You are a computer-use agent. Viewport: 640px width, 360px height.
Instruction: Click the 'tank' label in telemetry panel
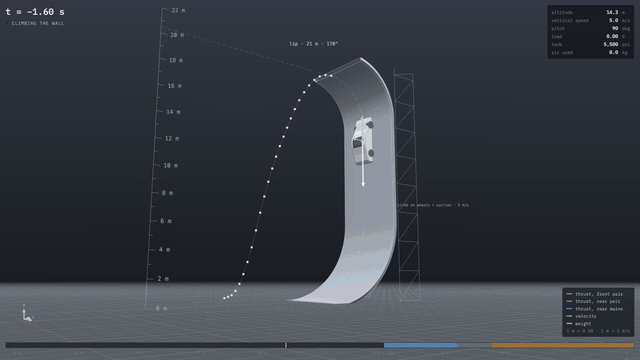(x=556, y=44)
